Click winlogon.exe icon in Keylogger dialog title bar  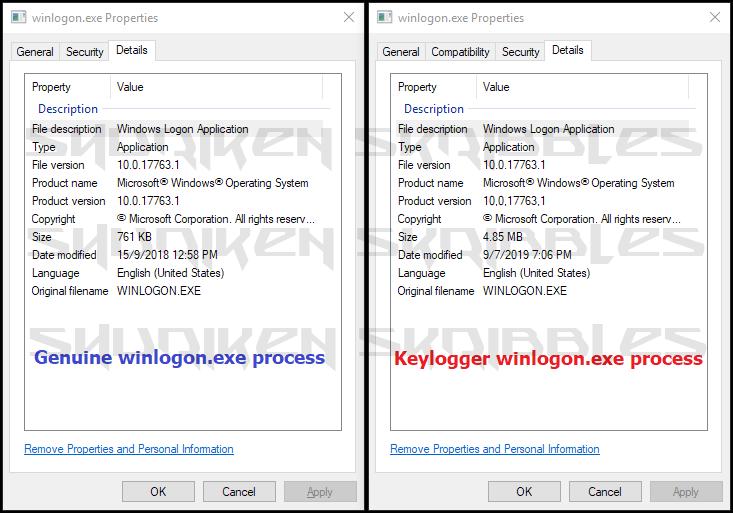(385, 18)
